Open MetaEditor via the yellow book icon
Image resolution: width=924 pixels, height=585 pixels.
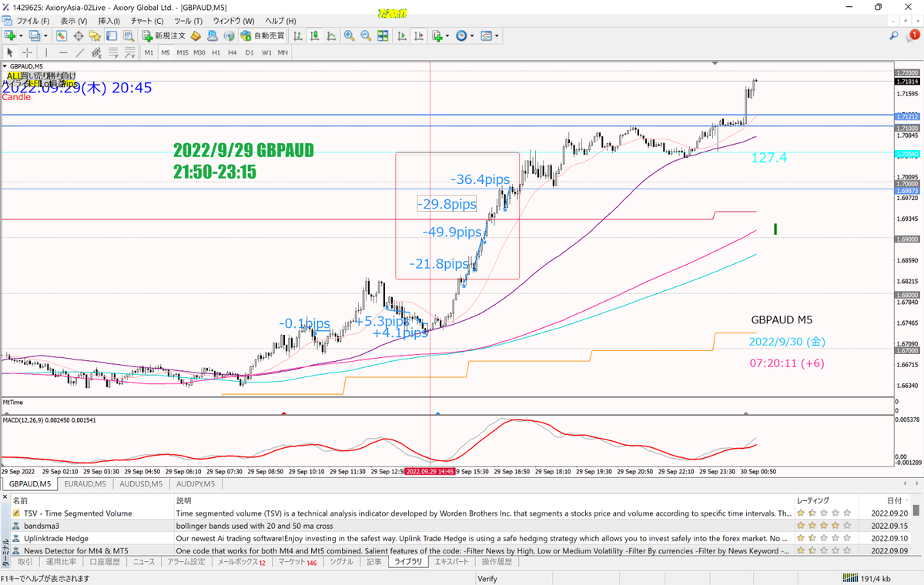196,35
